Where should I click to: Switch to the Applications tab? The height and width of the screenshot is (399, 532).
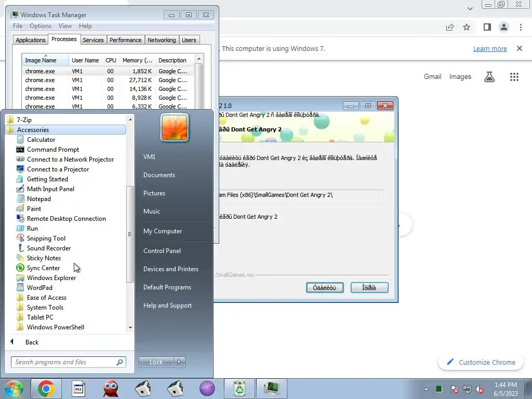tap(31, 40)
